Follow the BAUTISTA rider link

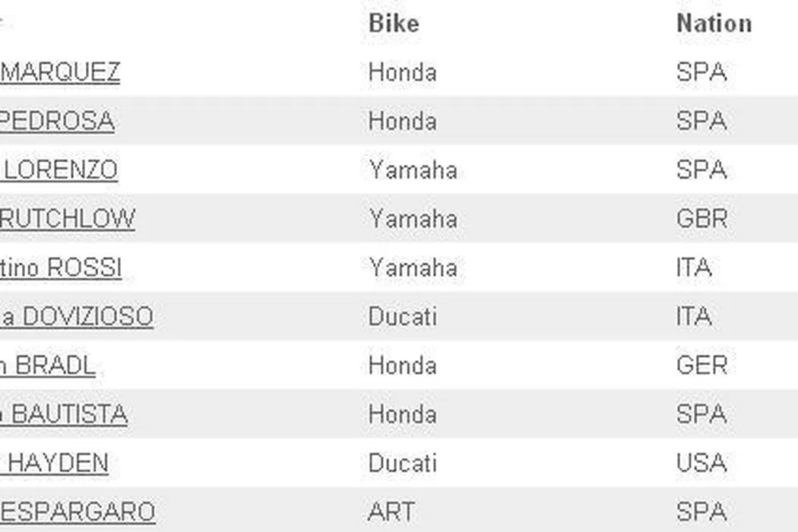point(64,414)
